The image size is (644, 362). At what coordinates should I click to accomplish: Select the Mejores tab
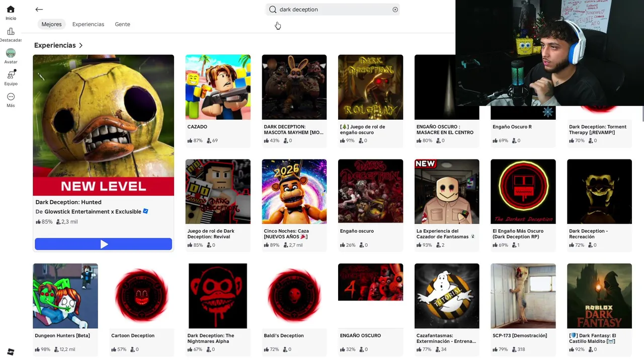tap(51, 24)
